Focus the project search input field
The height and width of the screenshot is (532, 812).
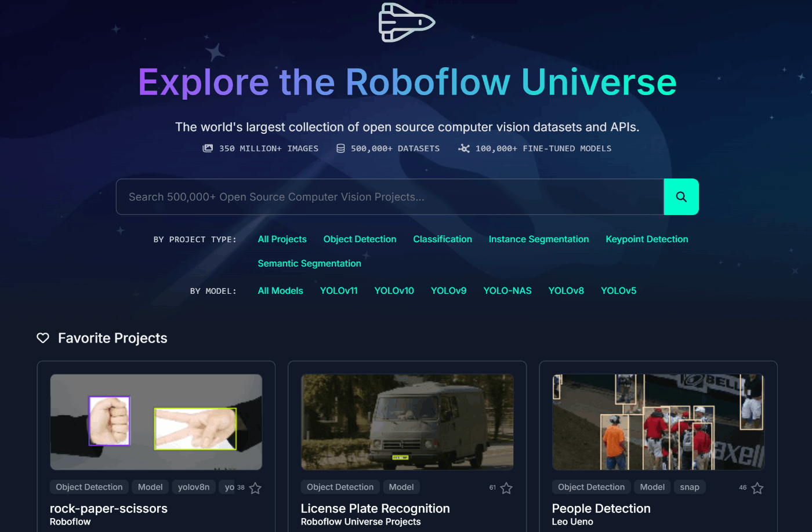point(390,197)
